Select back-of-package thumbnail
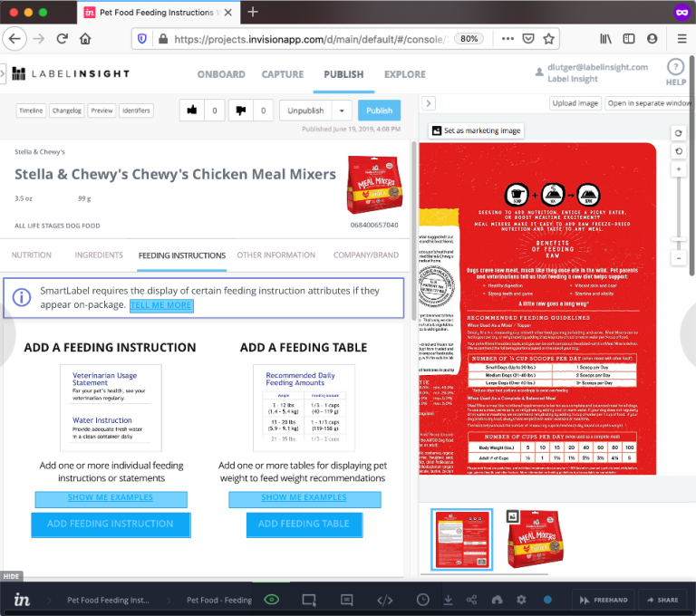 tap(461, 539)
